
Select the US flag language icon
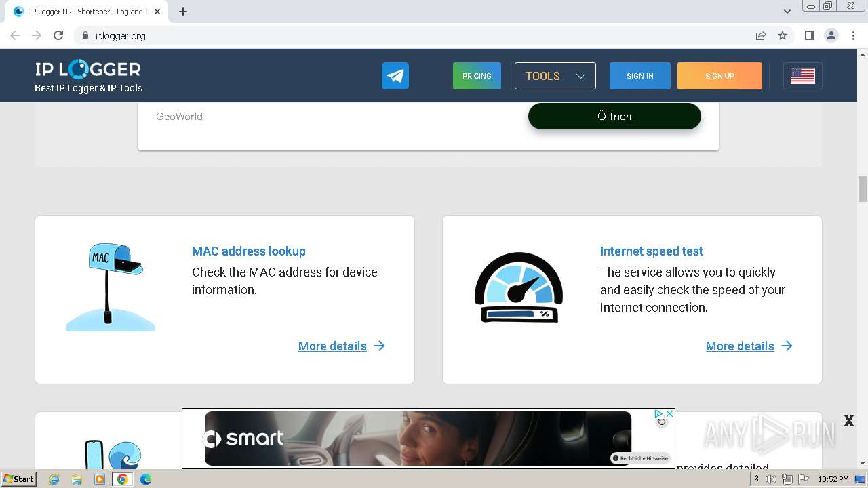803,76
